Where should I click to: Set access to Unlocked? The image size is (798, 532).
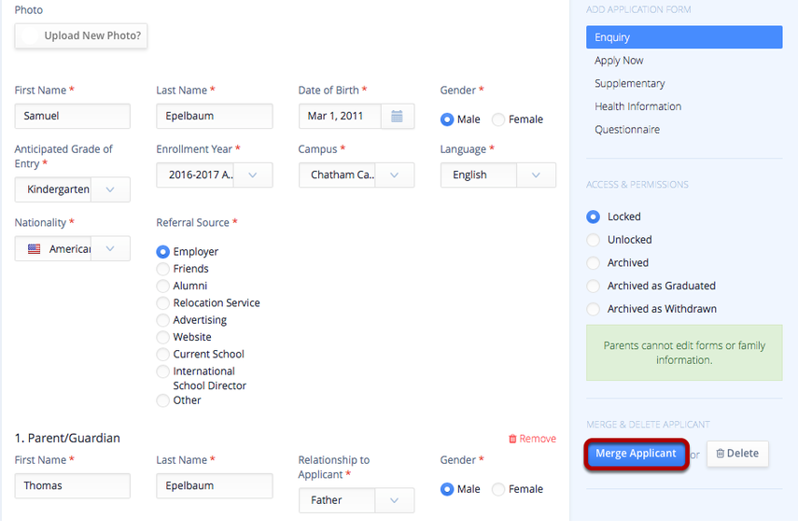tap(593, 240)
